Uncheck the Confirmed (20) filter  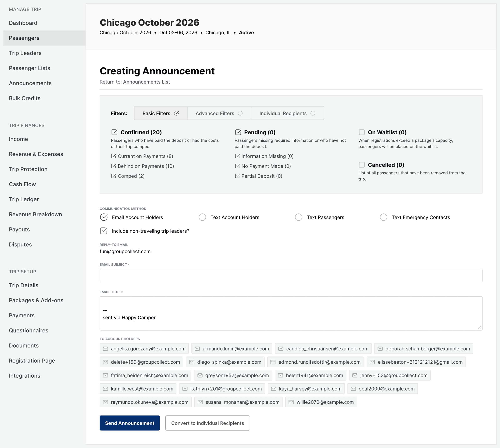115,132
